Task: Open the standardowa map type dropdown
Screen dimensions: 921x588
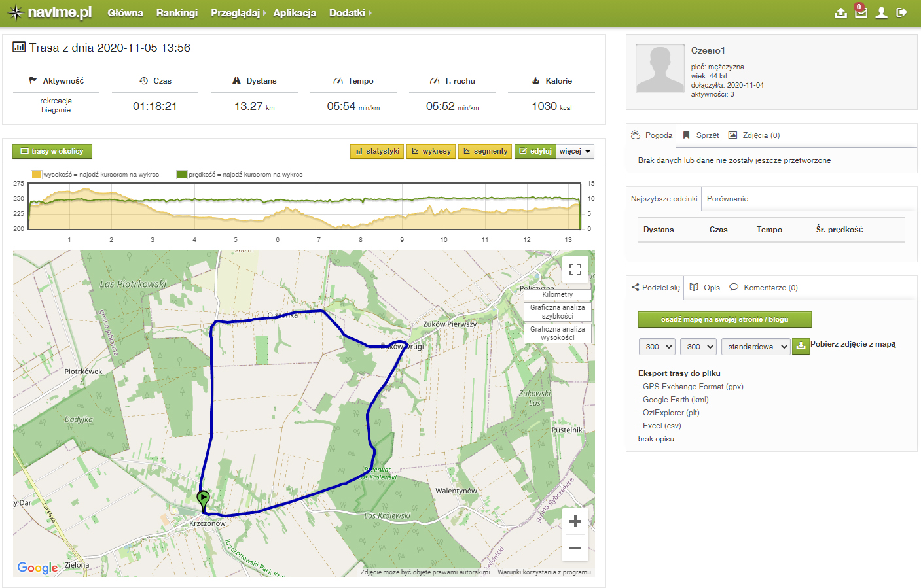Action: (x=757, y=347)
